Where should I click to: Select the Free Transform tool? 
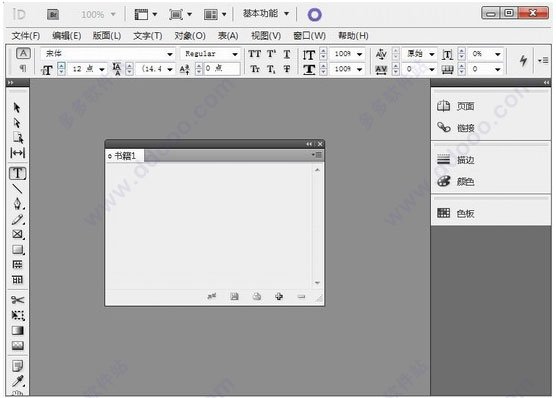pyautogui.click(x=18, y=315)
